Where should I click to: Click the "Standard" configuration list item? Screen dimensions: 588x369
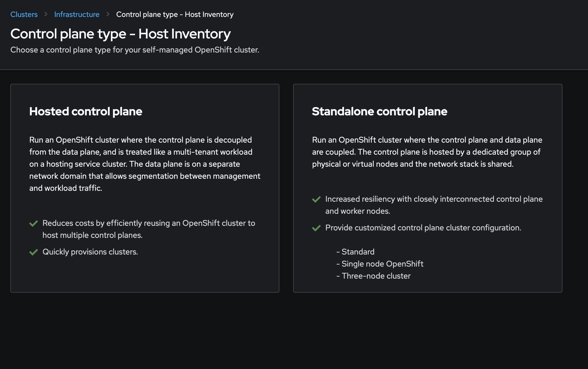(x=358, y=252)
